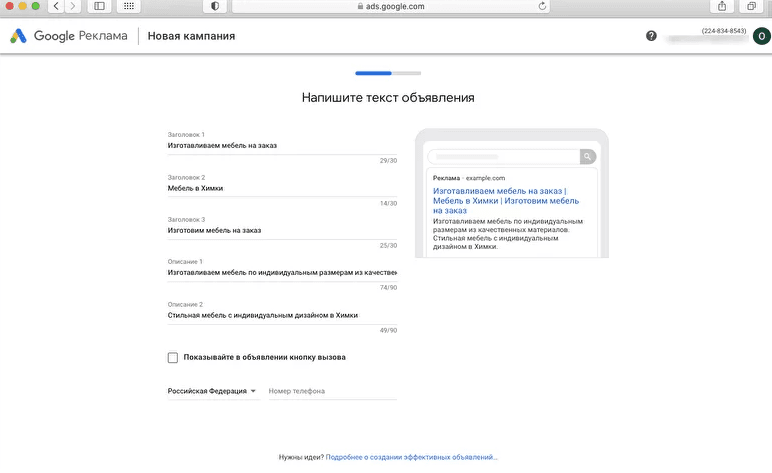Click the search magnifier in ad preview

(x=587, y=157)
